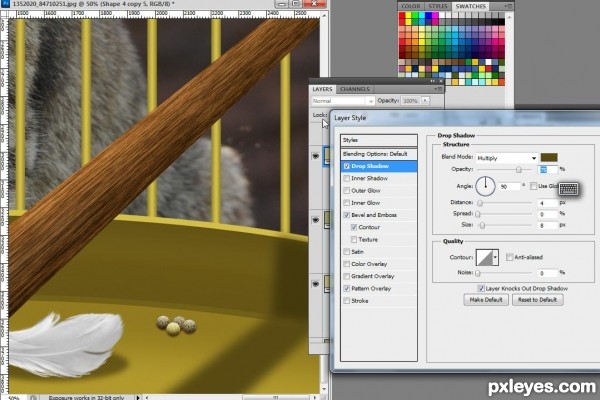The width and height of the screenshot is (600, 400).
Task: Enable the Stroke style checkbox
Action: 347,301
